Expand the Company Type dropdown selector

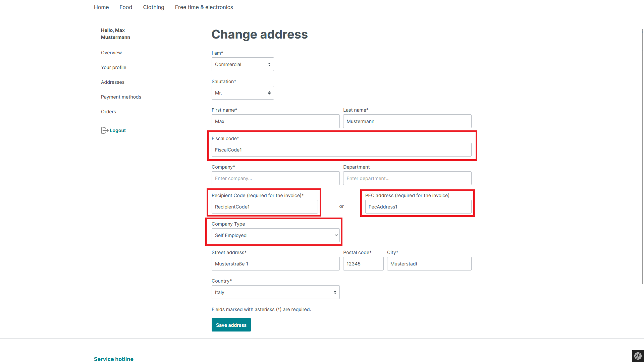tap(275, 235)
